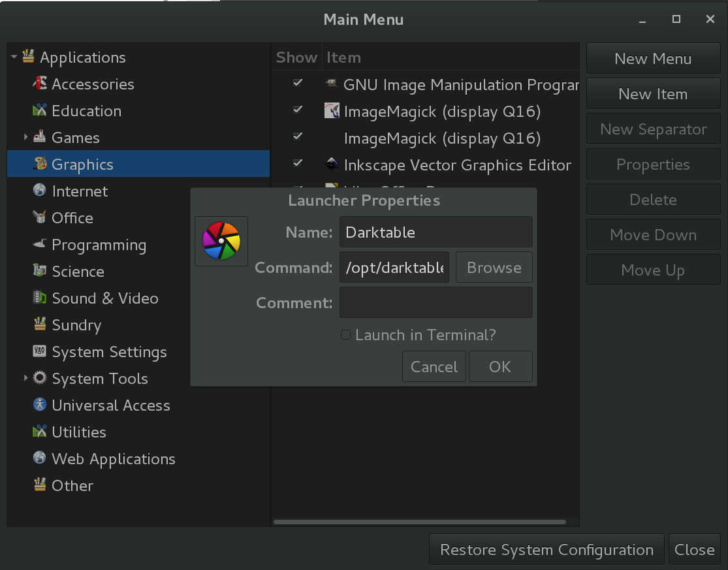Click the Move Up button
Viewport: 728px width, 570px height.
[654, 270]
